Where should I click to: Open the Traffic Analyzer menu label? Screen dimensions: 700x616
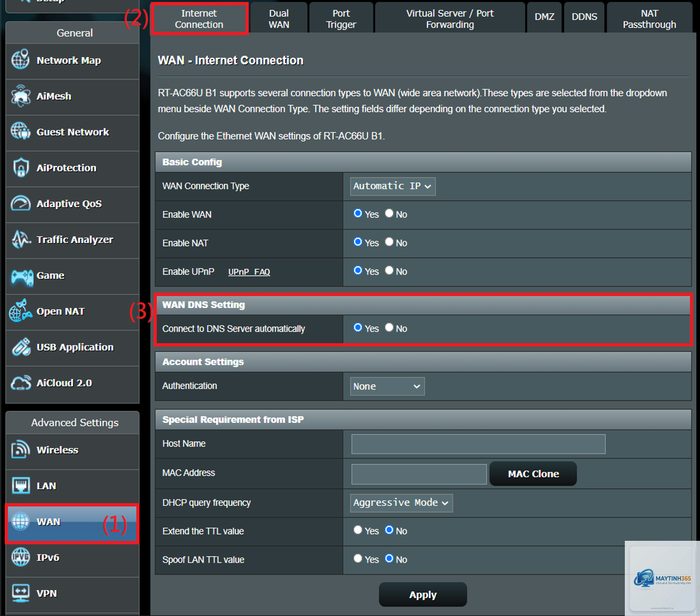pos(75,239)
